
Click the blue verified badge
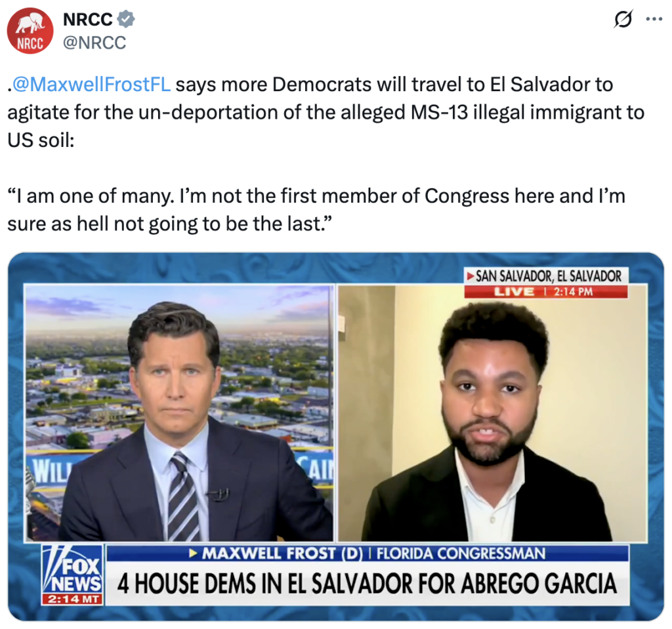(126, 19)
